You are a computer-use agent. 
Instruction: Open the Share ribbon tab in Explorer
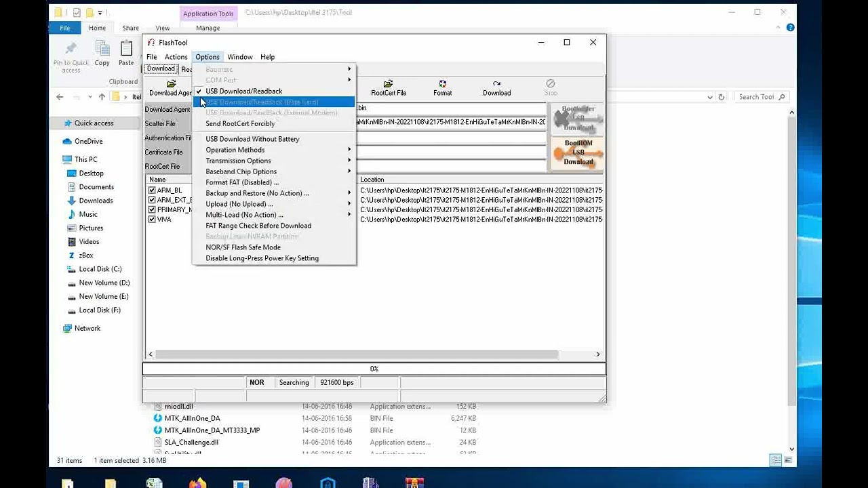130,28
